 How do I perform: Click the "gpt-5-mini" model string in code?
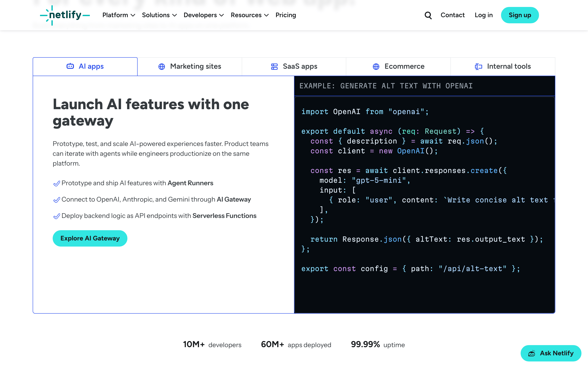[x=379, y=180]
